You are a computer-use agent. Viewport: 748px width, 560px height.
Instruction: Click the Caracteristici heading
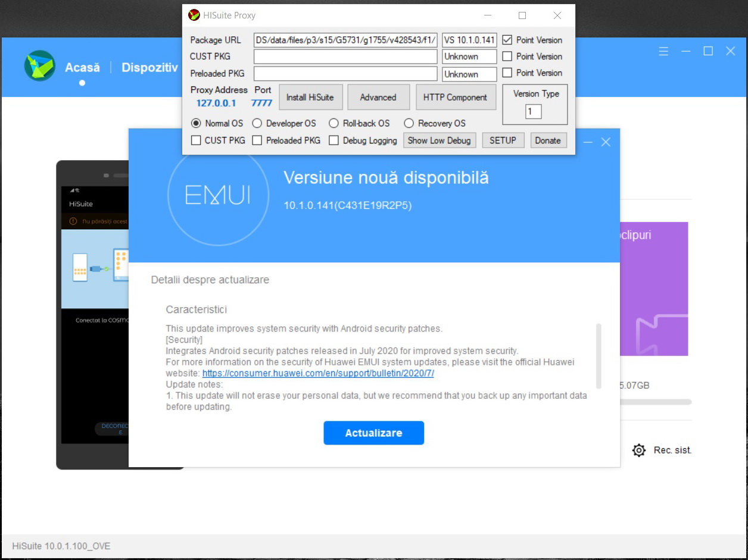[x=197, y=309]
